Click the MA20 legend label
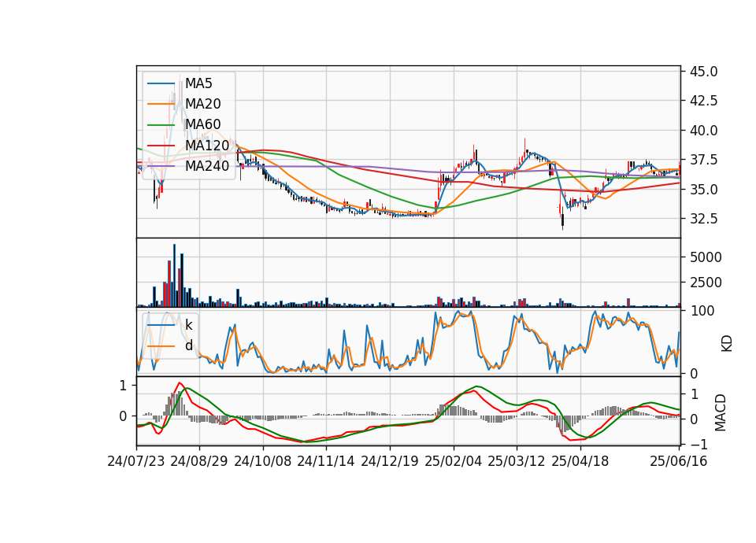Viewport: 756px width, 543px height. tap(203, 104)
